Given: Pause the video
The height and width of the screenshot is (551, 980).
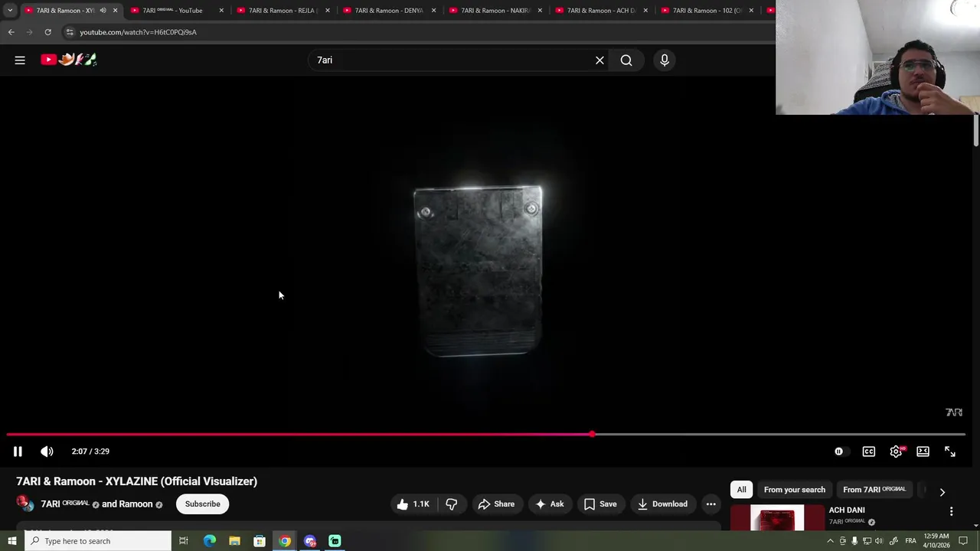Looking at the screenshot, I should (x=18, y=452).
